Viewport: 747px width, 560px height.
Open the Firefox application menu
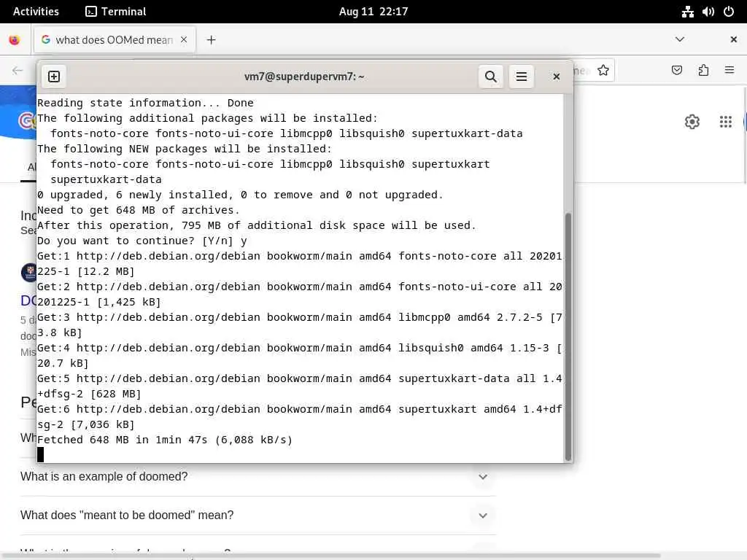pos(729,71)
